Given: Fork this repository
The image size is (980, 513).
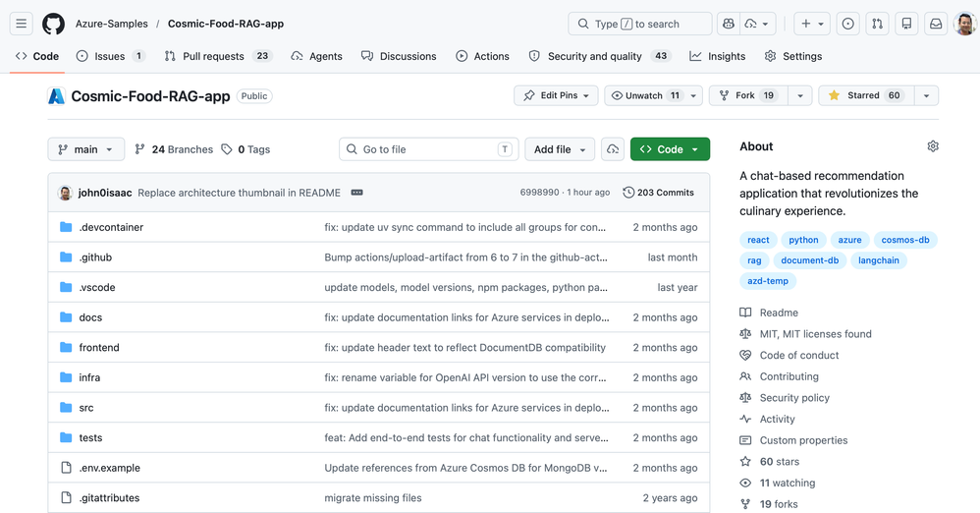Looking at the screenshot, I should coord(748,95).
